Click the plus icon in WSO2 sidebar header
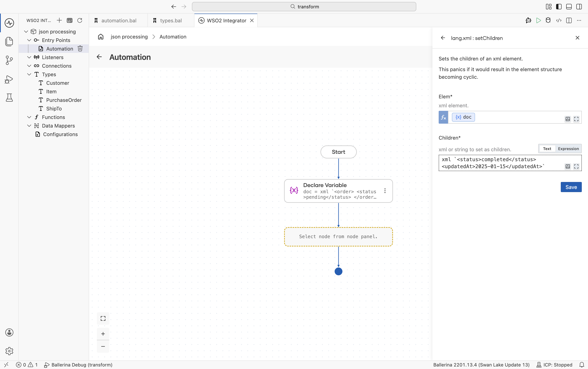The width and height of the screenshot is (588, 369). pos(59,20)
